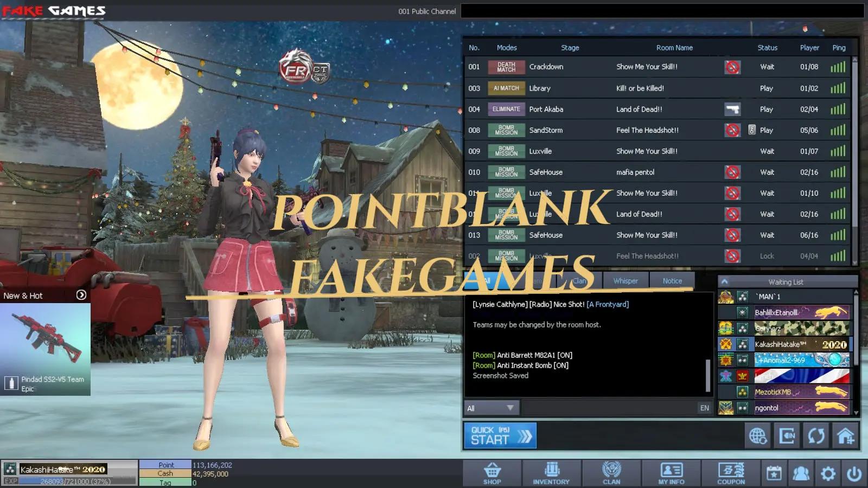
Task: Click the home lobby icon
Action: click(x=846, y=435)
